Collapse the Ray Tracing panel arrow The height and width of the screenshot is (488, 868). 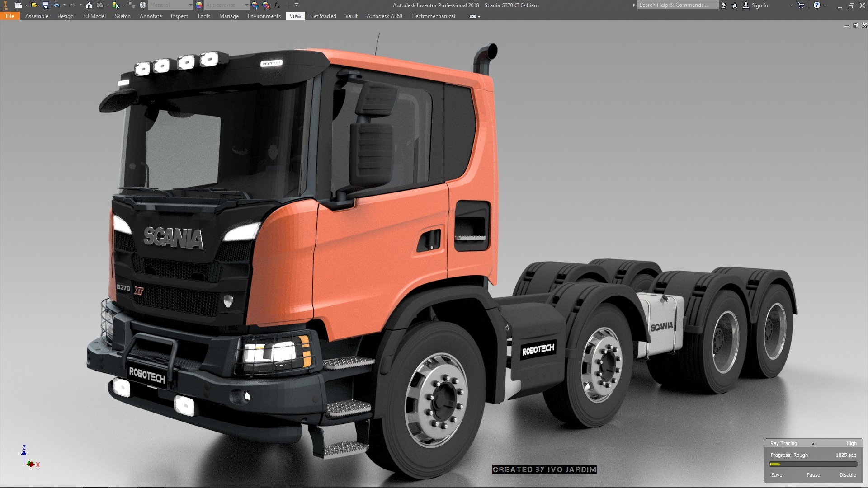(813, 443)
